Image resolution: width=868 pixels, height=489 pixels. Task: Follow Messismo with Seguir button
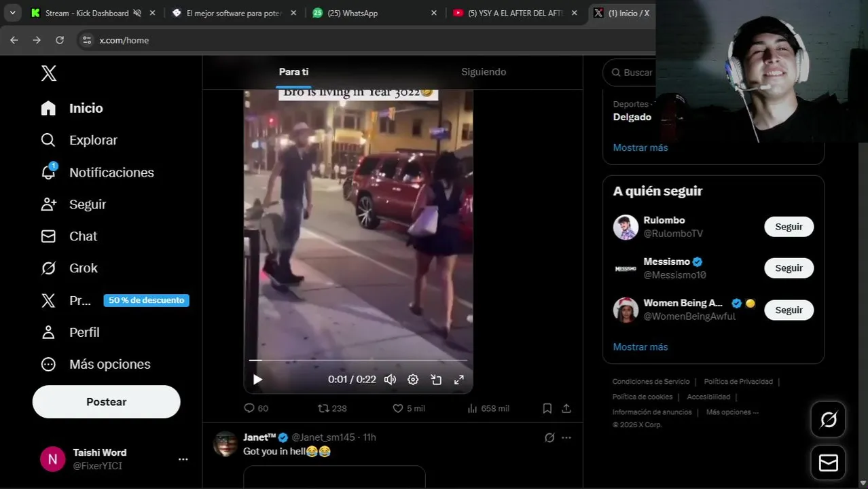tap(789, 268)
